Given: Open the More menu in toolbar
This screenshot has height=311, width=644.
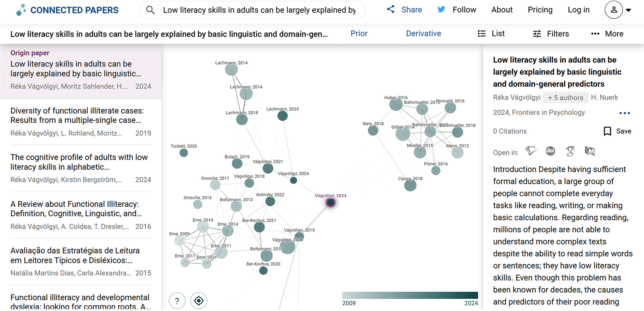Looking at the screenshot, I should [607, 34].
